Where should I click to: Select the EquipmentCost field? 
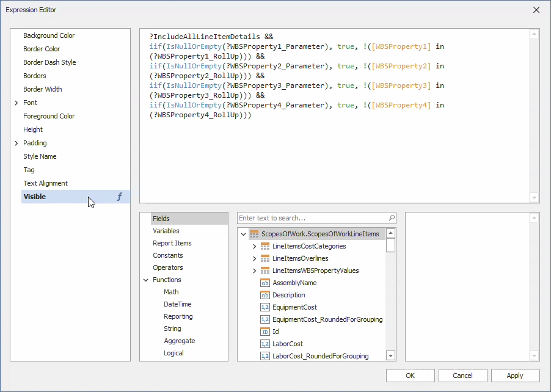294,307
